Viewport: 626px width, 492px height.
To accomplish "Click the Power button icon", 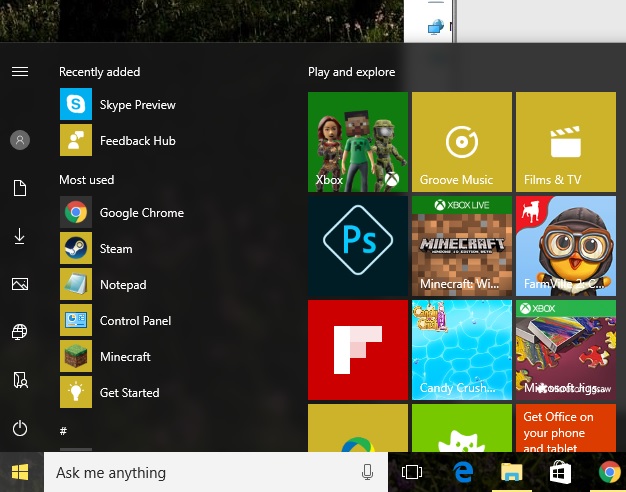I will click(x=20, y=429).
